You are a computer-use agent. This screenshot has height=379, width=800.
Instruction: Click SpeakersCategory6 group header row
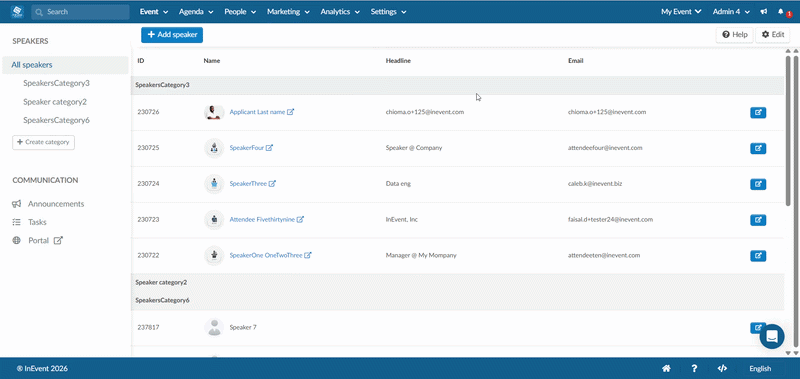(458, 300)
